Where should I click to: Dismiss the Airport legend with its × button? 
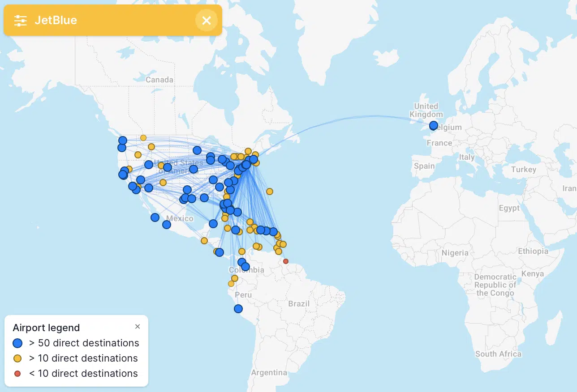tap(138, 326)
